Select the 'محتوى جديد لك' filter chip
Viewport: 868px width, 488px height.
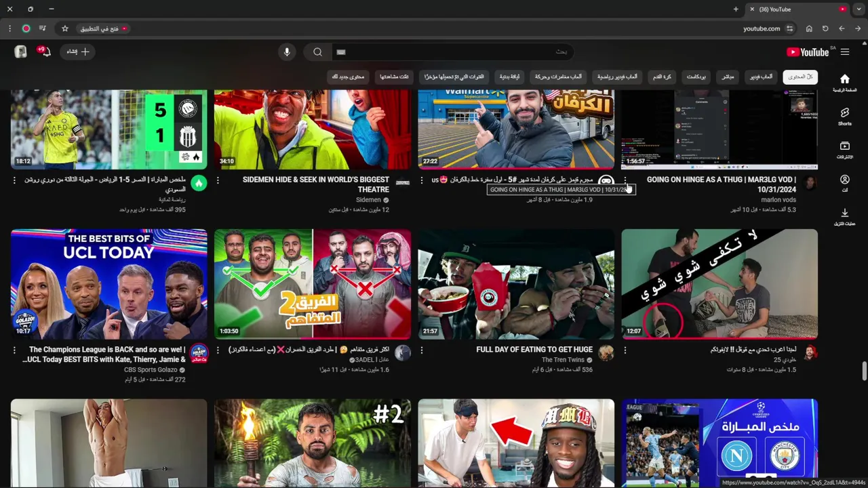pyautogui.click(x=348, y=77)
